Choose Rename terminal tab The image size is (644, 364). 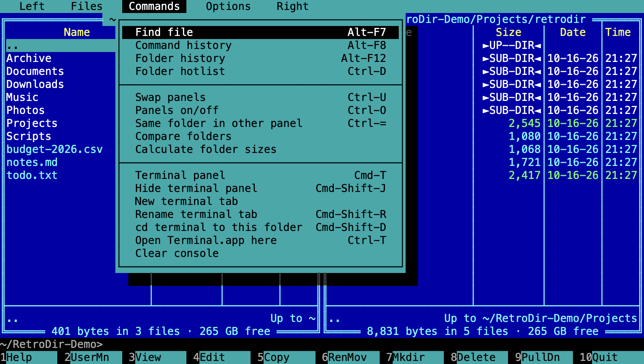click(x=261, y=214)
